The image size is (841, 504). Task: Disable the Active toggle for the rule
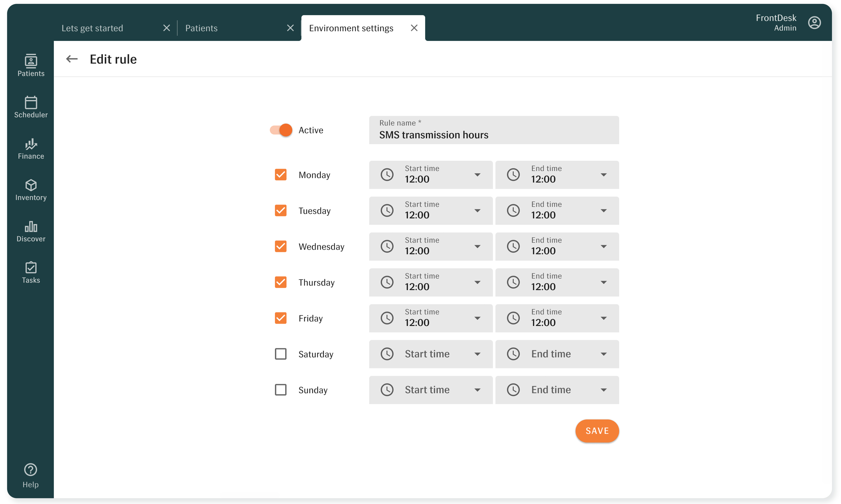280,130
